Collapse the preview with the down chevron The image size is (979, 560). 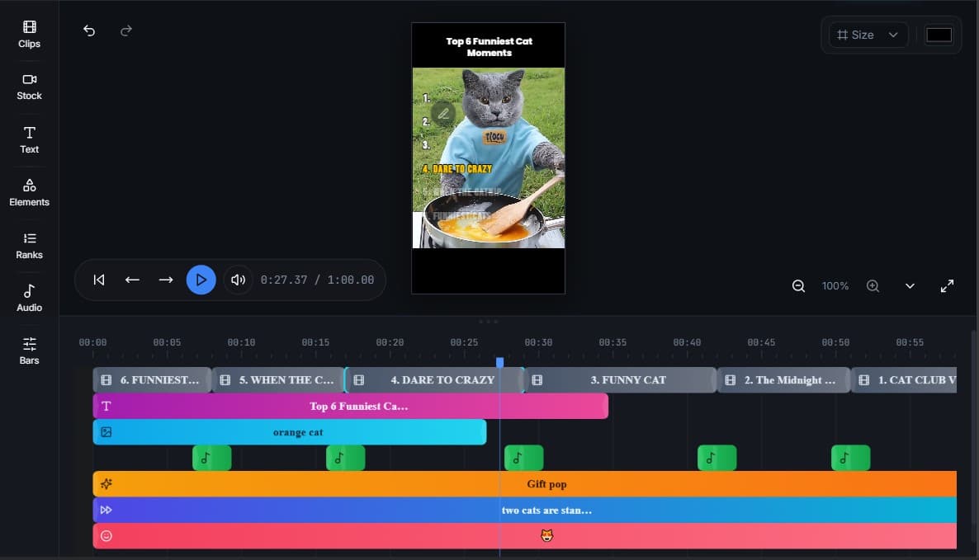coord(910,285)
